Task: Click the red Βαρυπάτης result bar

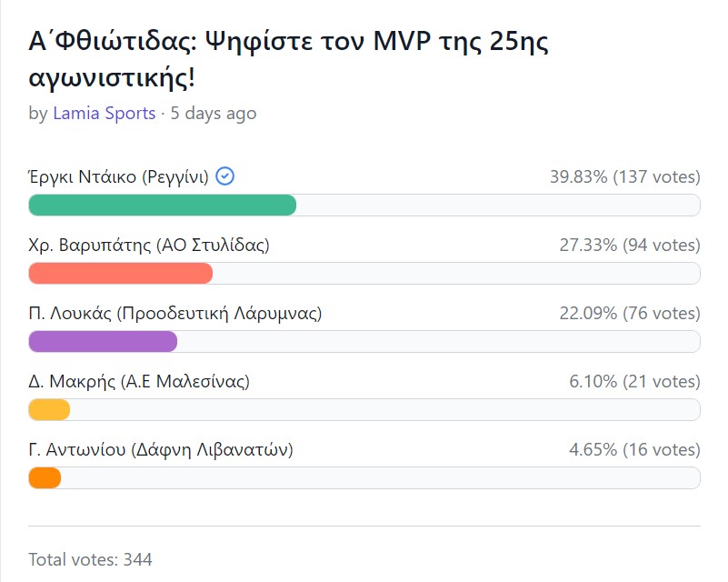Action: pos(121,274)
